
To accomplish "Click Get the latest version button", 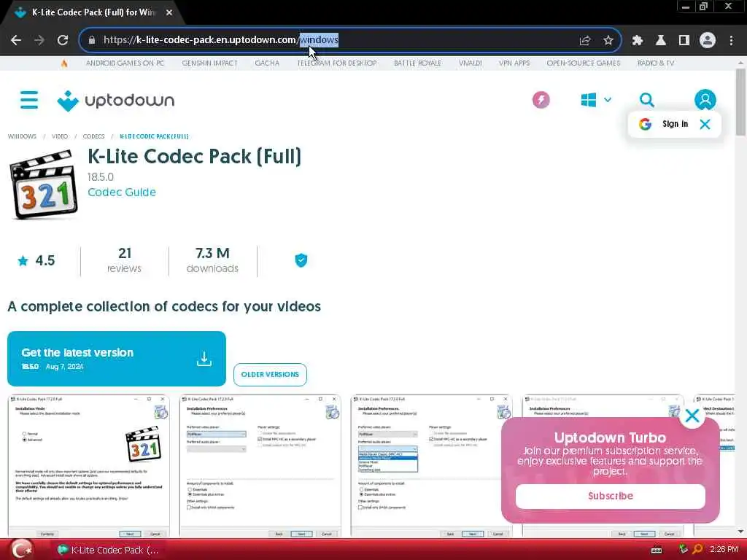I will pyautogui.click(x=117, y=359).
